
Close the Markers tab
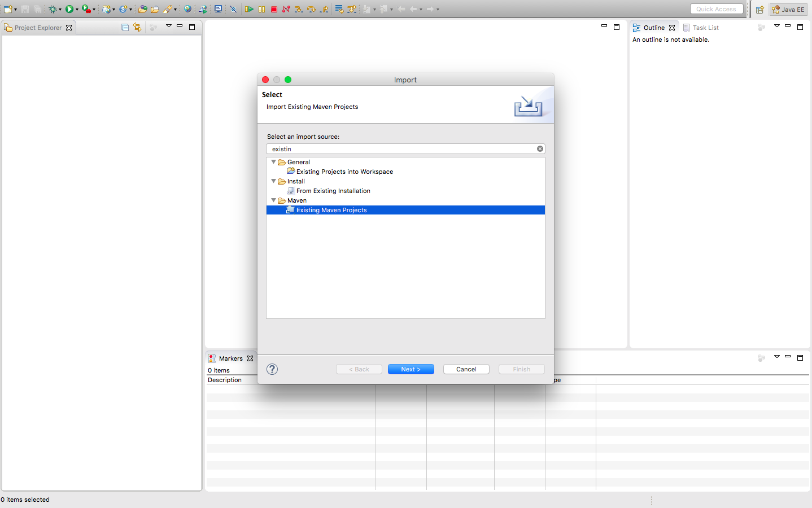click(250, 358)
